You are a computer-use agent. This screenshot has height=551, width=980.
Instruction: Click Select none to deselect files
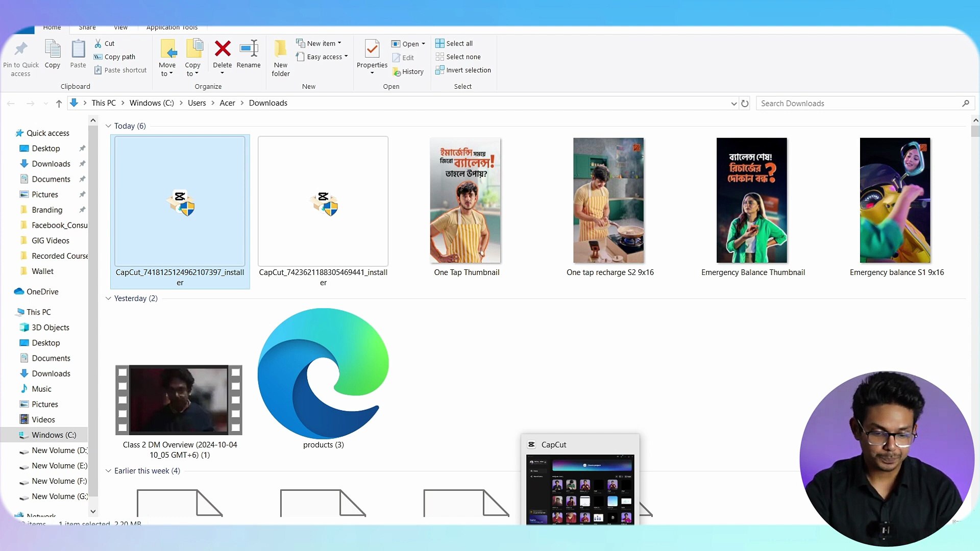tap(458, 57)
